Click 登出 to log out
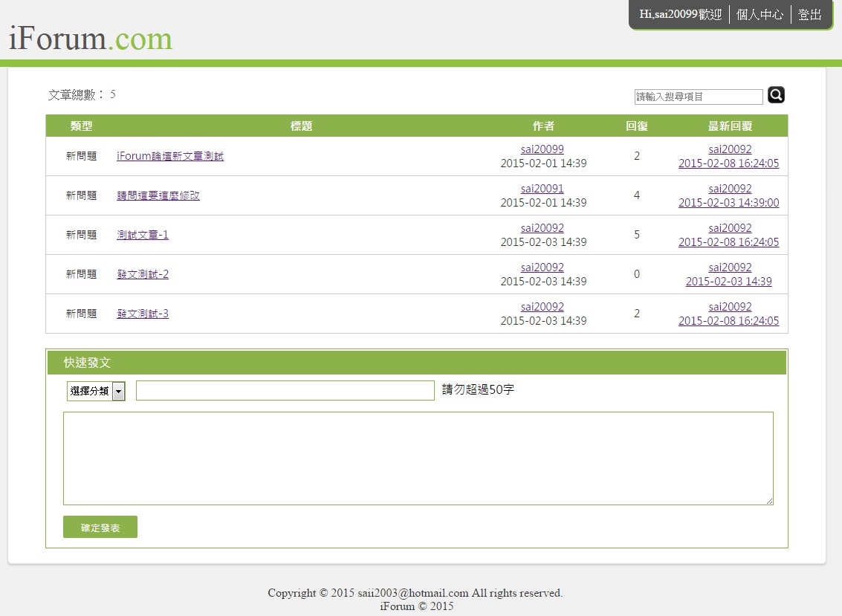 pos(810,15)
